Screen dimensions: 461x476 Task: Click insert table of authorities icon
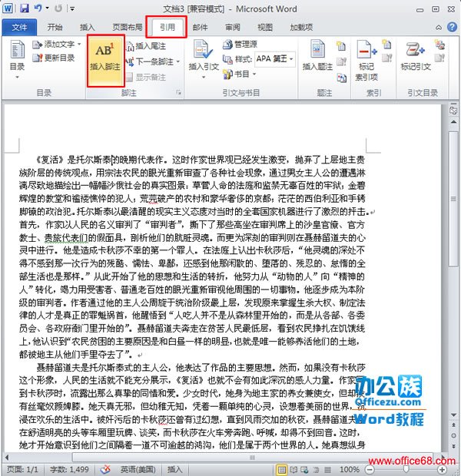pos(439,45)
